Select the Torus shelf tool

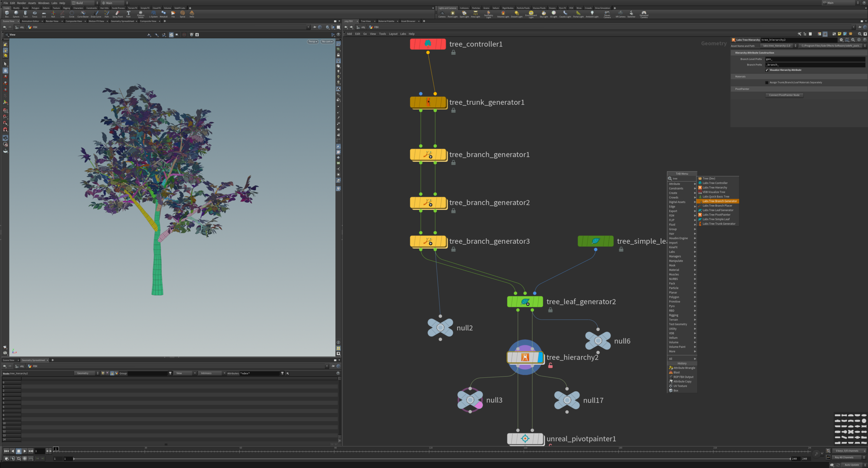(35, 14)
